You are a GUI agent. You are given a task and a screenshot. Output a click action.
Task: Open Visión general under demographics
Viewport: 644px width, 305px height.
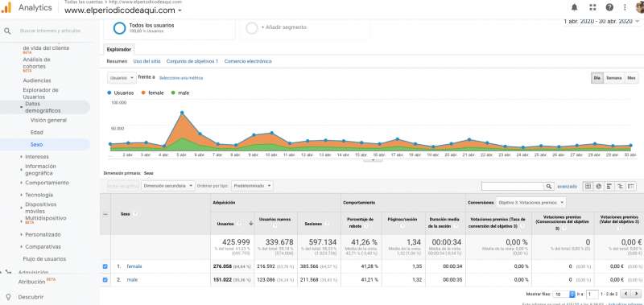click(48, 120)
